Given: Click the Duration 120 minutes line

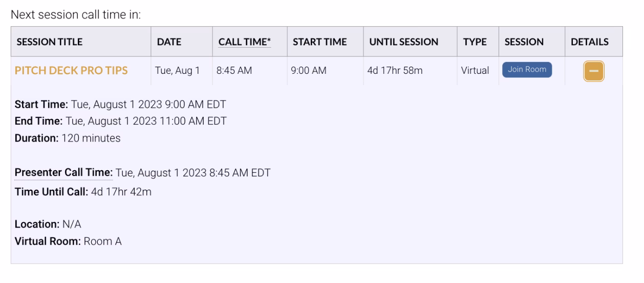Looking at the screenshot, I should tap(68, 138).
